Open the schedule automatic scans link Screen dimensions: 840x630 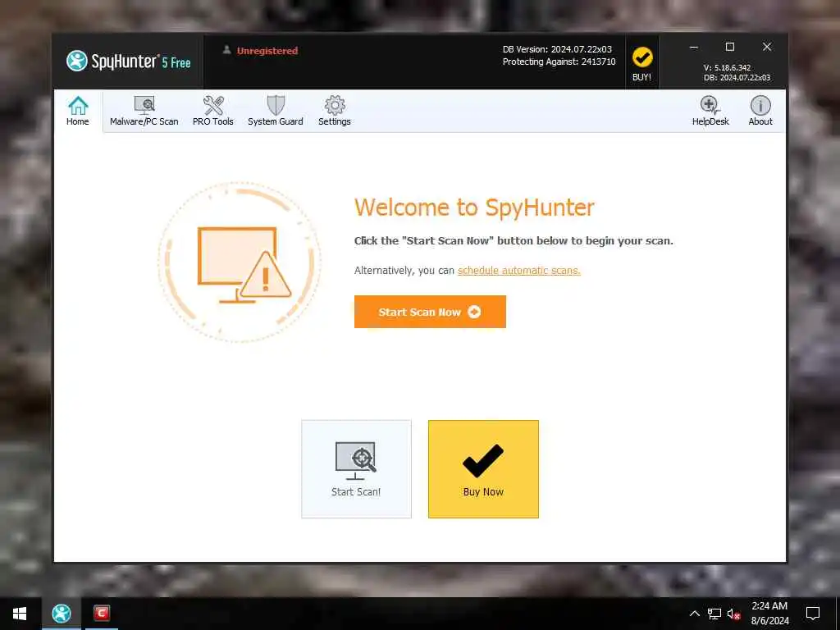[x=518, y=271]
